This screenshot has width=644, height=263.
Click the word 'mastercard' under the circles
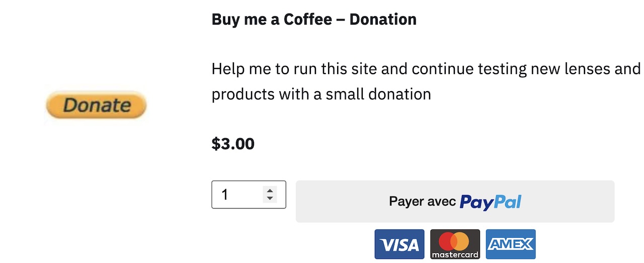coord(455,254)
